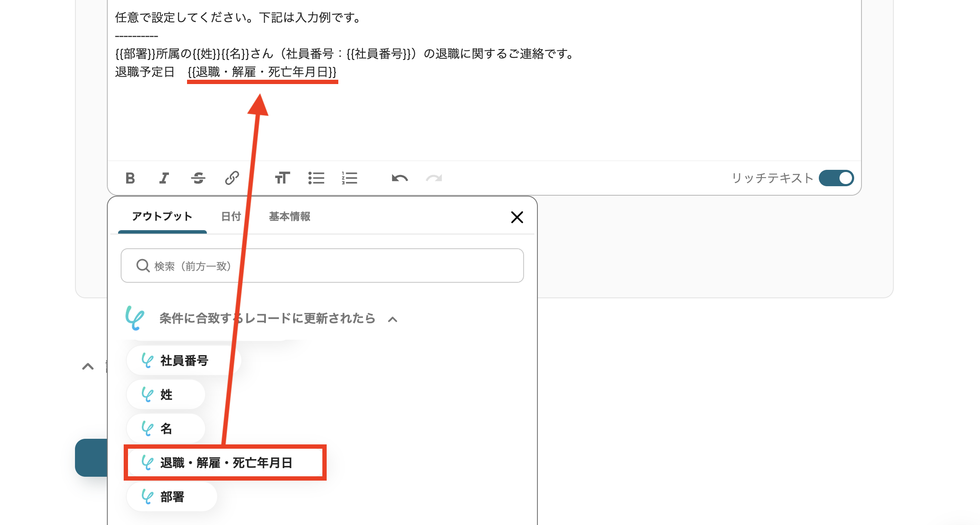Toggle the リッチテキスト switch off
Screen dimensions: 980x525
click(836, 178)
